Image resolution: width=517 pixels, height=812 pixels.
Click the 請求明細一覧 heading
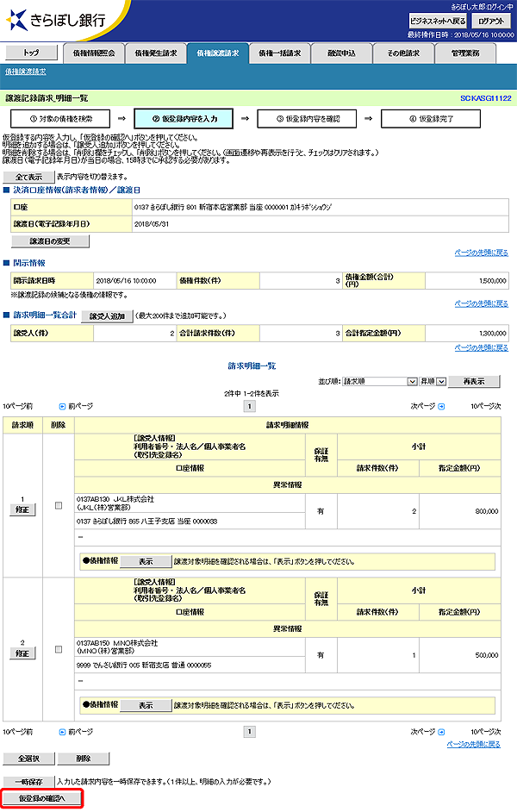point(252,366)
